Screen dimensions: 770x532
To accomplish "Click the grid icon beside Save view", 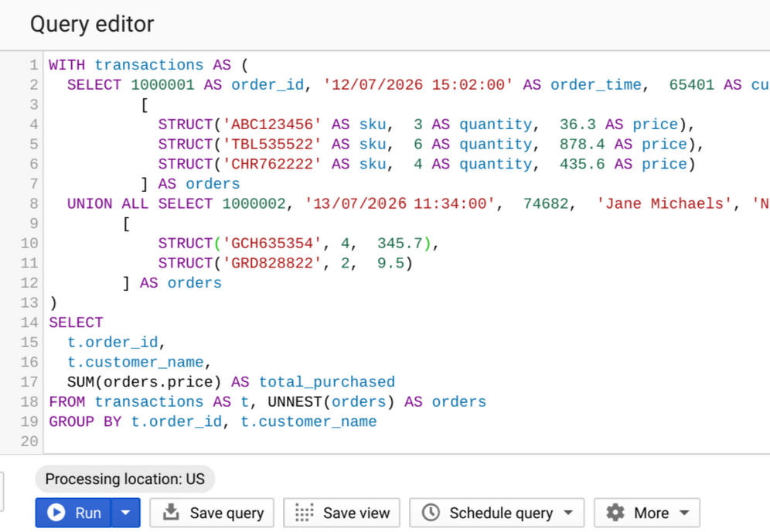I will pyautogui.click(x=304, y=513).
